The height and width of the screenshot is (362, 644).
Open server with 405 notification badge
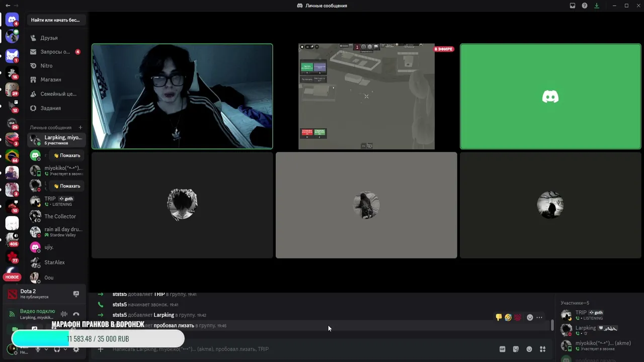tap(12, 239)
